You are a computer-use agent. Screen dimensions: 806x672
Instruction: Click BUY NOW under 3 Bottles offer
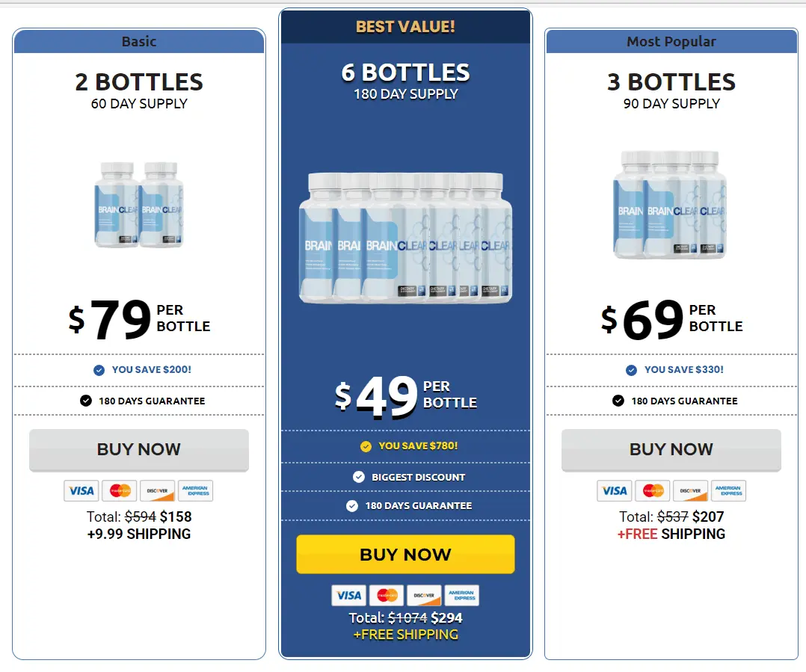(x=671, y=449)
